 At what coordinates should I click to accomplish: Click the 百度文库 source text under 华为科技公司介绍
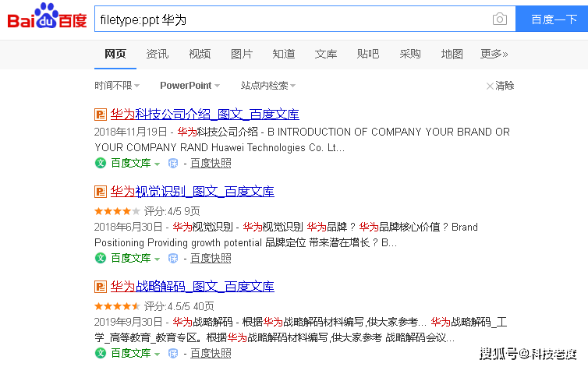pos(131,163)
